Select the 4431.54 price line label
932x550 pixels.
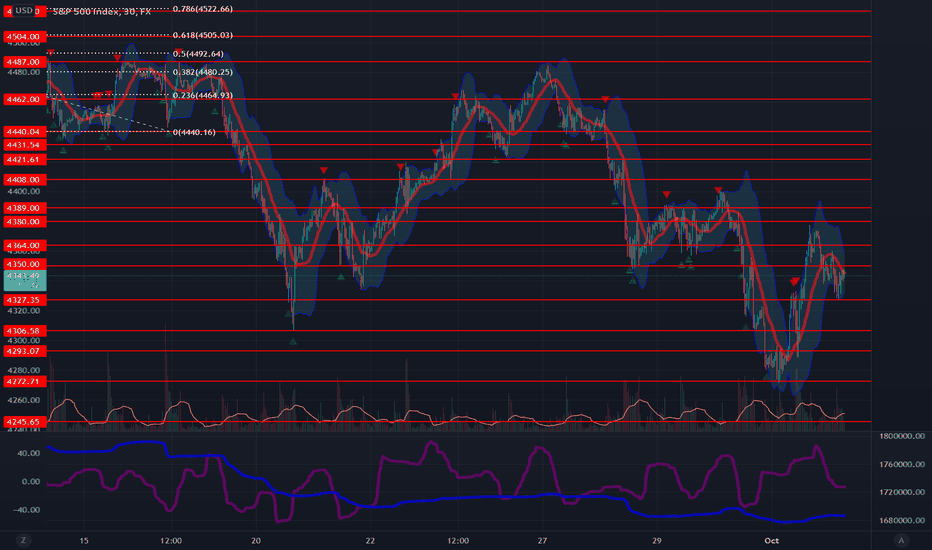(24, 145)
